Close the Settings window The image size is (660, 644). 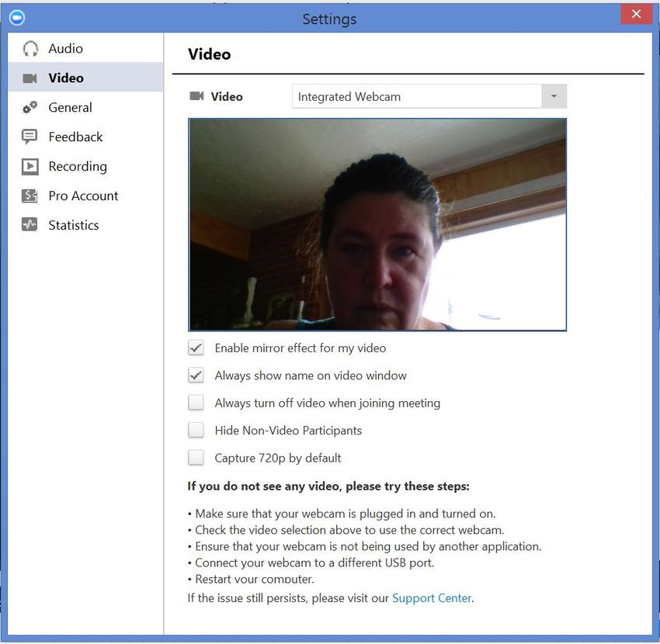tap(636, 14)
